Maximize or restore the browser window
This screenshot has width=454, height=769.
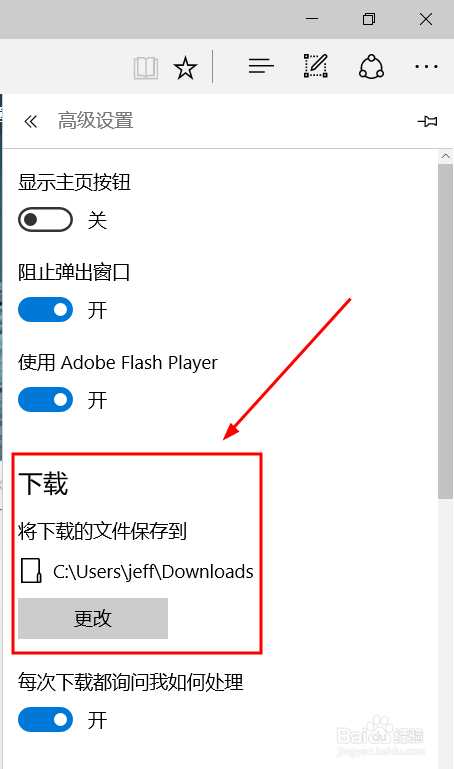pyautogui.click(x=369, y=19)
